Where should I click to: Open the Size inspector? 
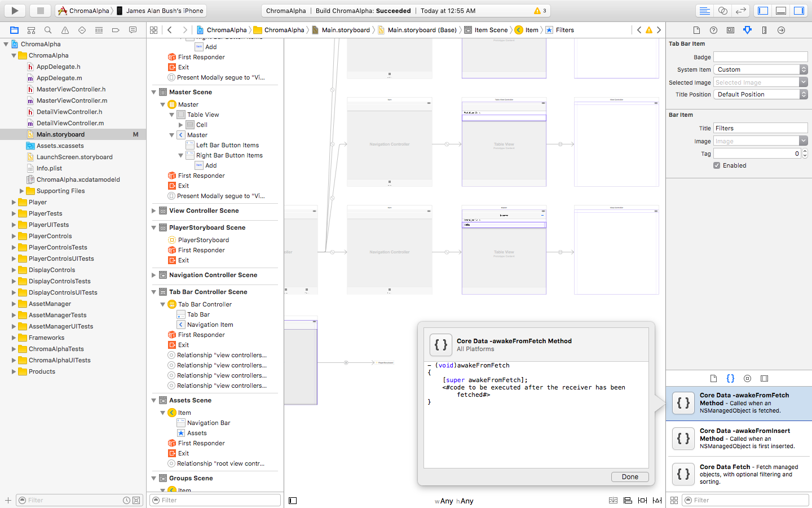point(764,30)
